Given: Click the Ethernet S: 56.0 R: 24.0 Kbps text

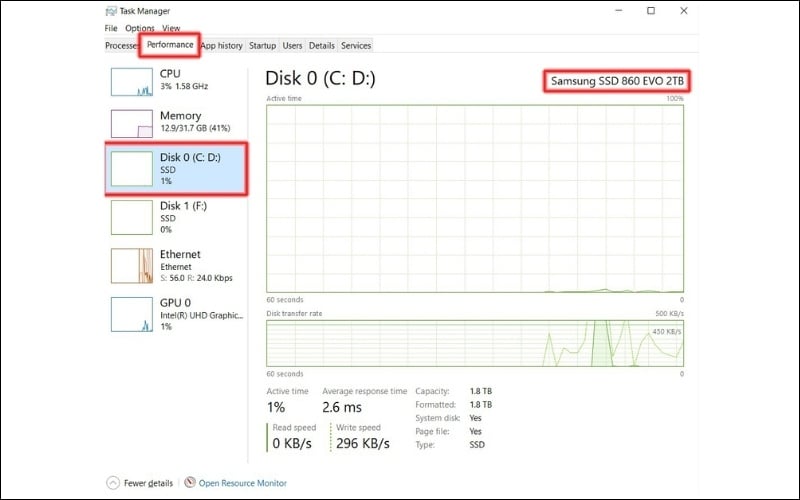Looking at the screenshot, I should pyautogui.click(x=196, y=278).
